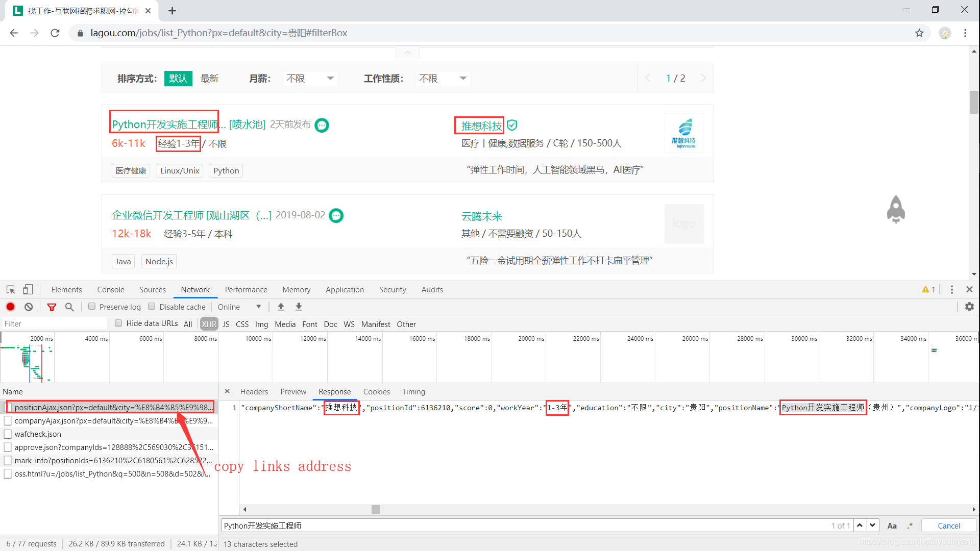
Task: Open Chrome's three-dot menu
Action: pyautogui.click(x=965, y=33)
